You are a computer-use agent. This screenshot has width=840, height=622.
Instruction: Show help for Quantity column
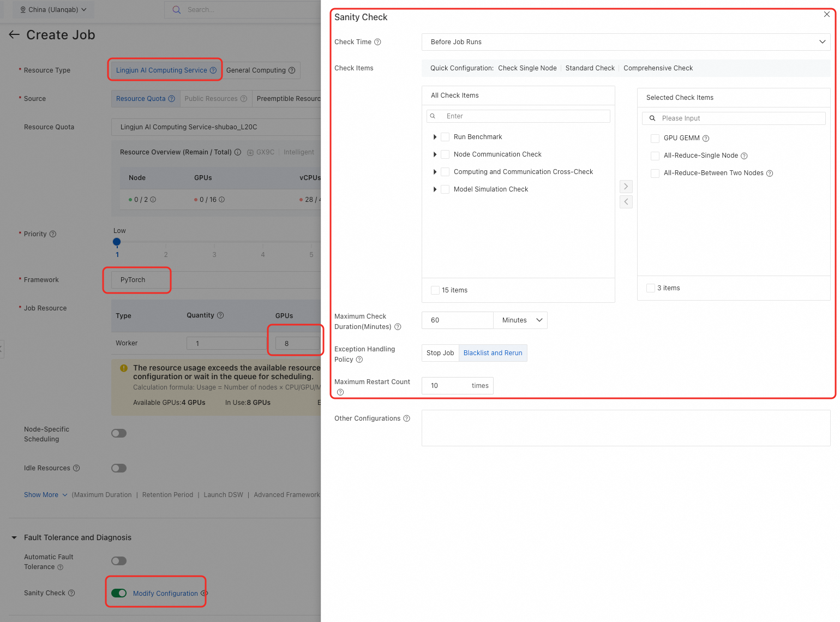pyautogui.click(x=220, y=315)
